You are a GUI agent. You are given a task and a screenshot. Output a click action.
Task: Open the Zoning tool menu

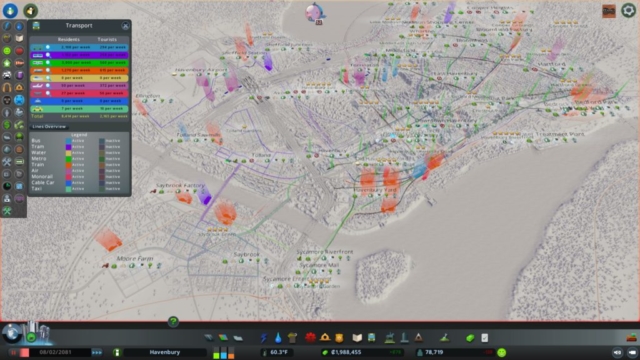[x=223, y=338]
